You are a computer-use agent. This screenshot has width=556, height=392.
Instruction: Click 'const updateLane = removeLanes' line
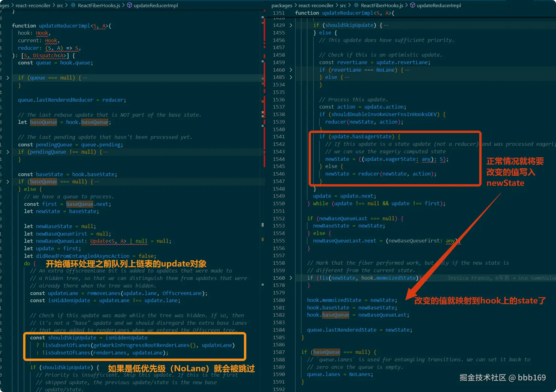pyautogui.click(x=119, y=293)
